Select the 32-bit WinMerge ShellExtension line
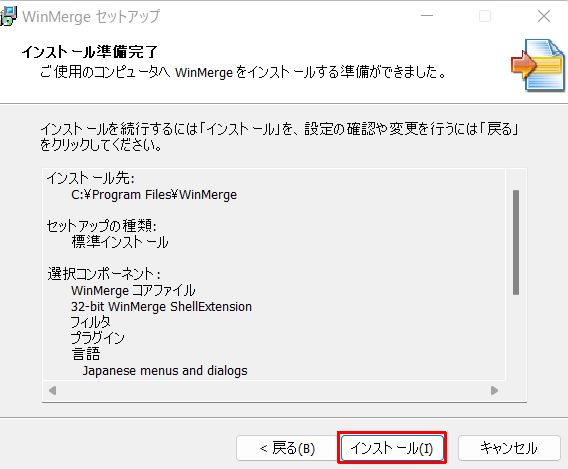 coord(161,307)
